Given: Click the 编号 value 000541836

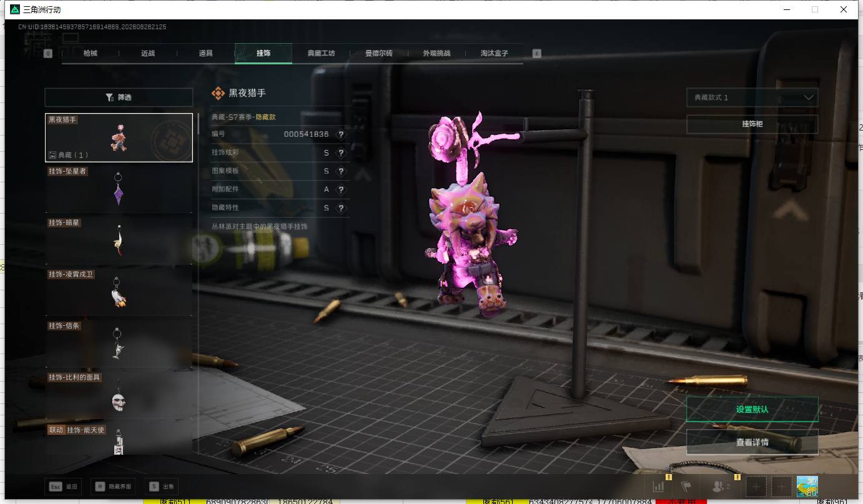Looking at the screenshot, I should (x=306, y=134).
